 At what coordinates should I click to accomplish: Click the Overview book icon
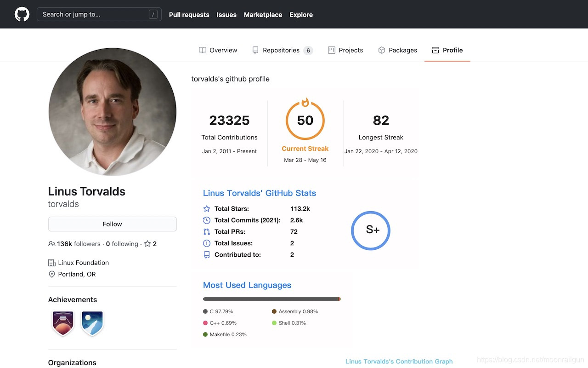tap(203, 50)
